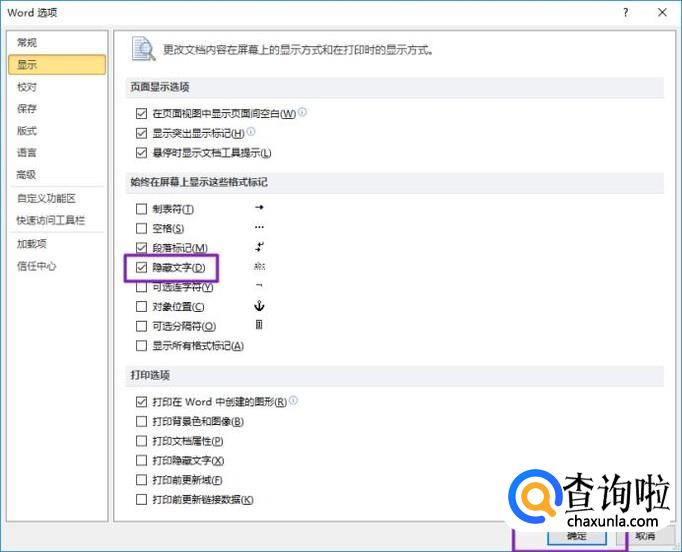Enable the 空格 formatting mark checkbox
This screenshot has width=682, height=552.
pos(141,228)
